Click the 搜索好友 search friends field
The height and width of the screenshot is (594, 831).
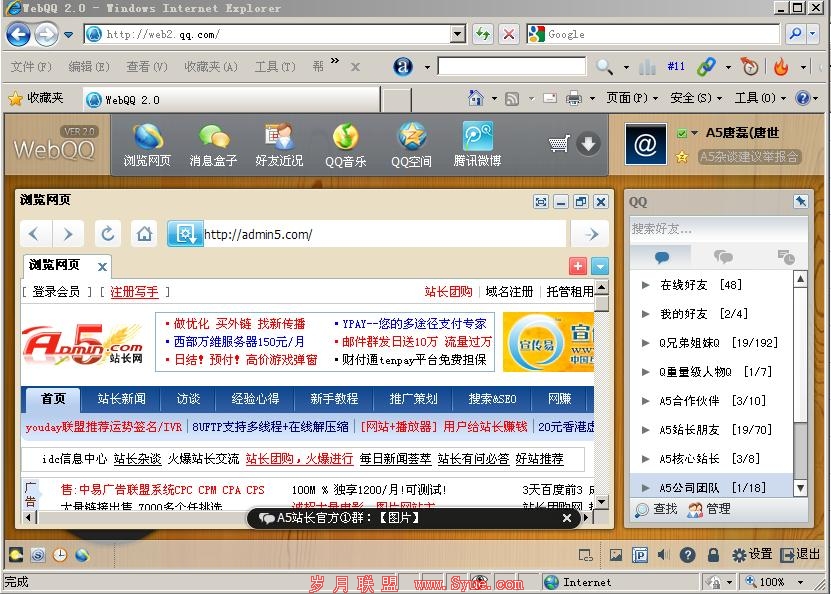click(x=719, y=229)
